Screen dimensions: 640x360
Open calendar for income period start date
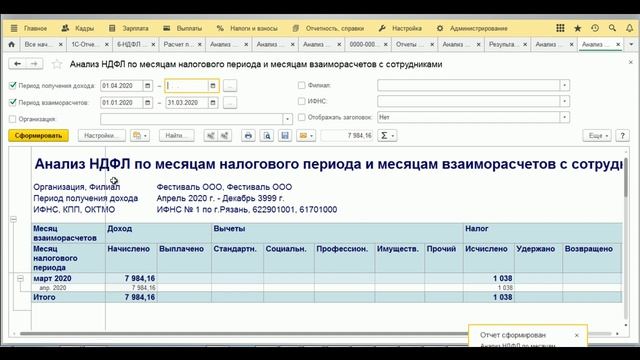[x=148, y=86]
